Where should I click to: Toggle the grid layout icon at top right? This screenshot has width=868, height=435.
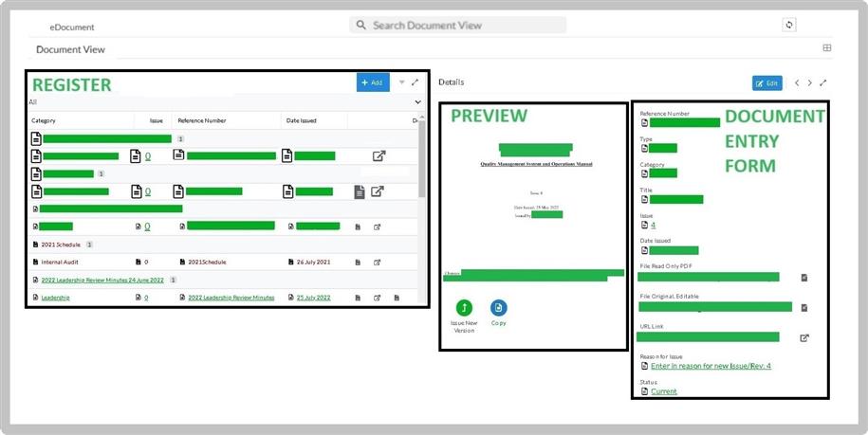click(827, 48)
